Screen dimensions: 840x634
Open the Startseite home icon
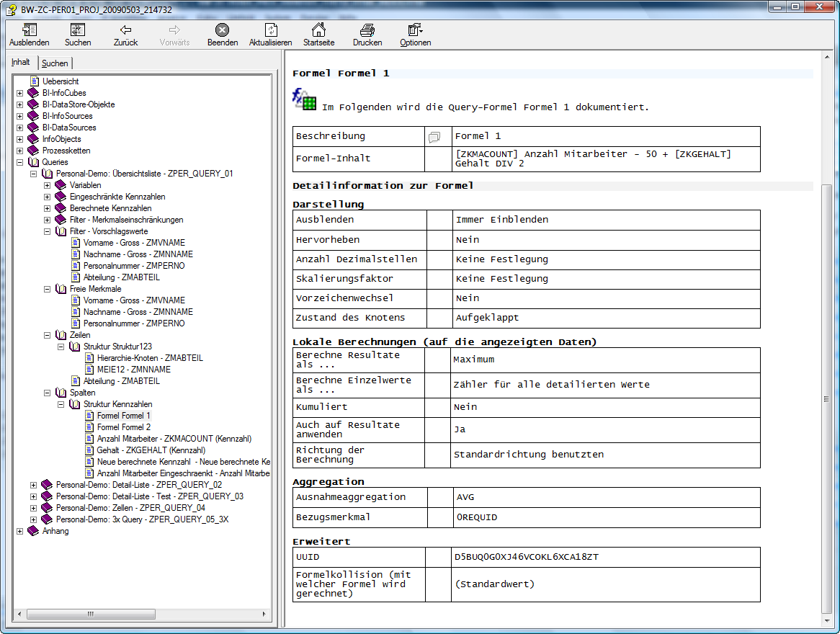(x=318, y=30)
